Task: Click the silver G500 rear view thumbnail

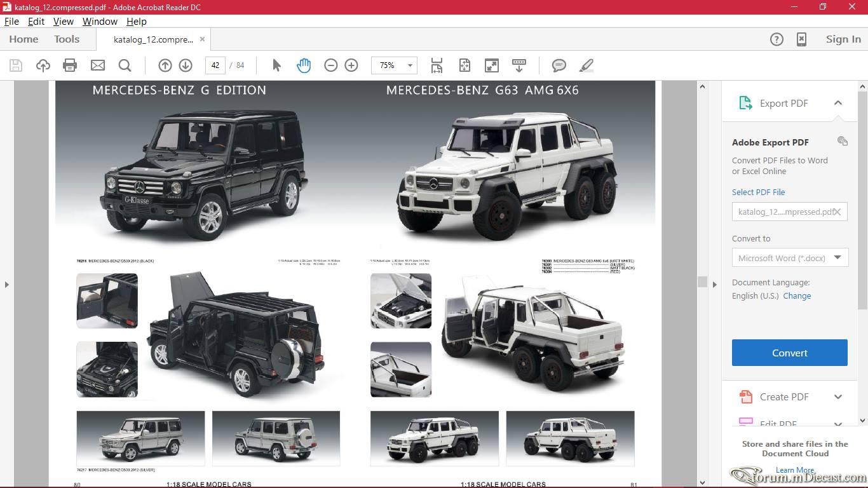Action: pyautogui.click(x=276, y=438)
